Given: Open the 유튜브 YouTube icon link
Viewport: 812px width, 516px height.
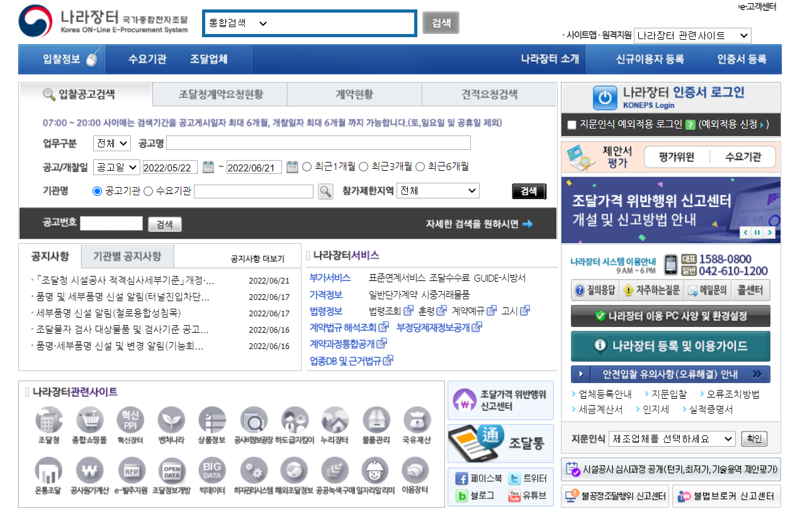Looking at the screenshot, I should 514,496.
